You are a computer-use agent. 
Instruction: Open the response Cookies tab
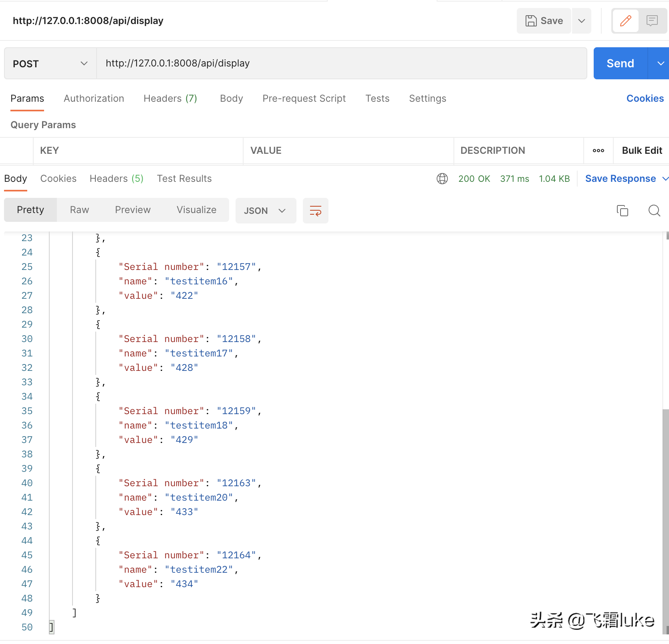pyautogui.click(x=58, y=179)
